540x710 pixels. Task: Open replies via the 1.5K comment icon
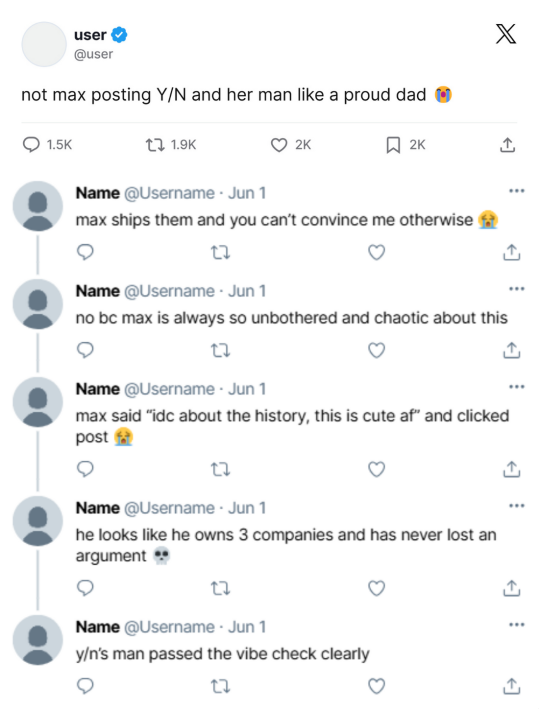click(x=31, y=145)
